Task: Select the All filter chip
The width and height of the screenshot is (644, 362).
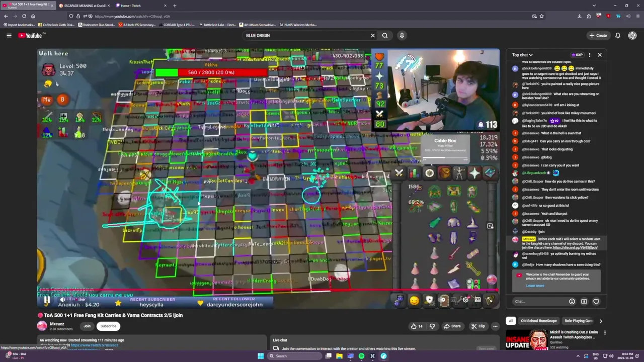Action: pos(511,321)
